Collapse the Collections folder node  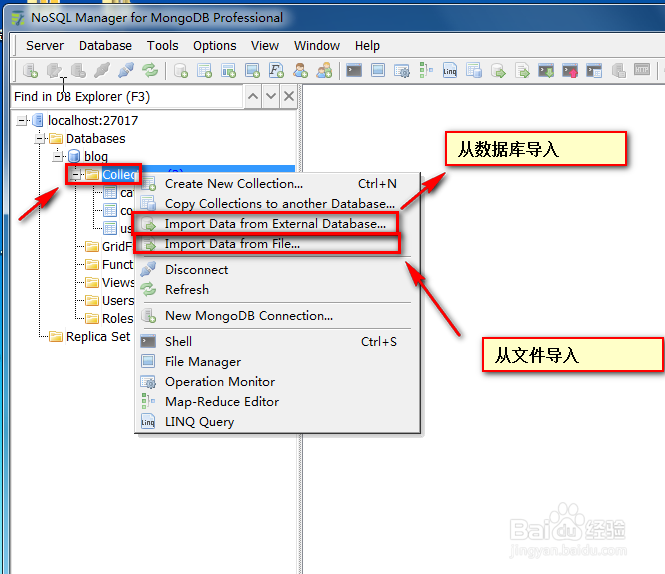(x=76, y=174)
